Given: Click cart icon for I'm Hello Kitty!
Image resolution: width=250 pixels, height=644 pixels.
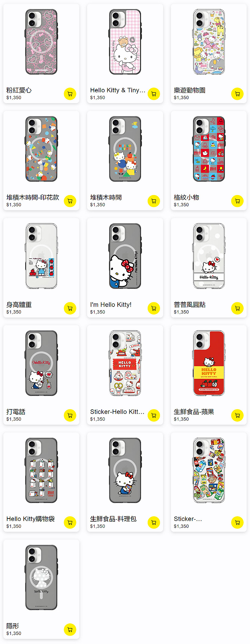Looking at the screenshot, I should point(154,308).
